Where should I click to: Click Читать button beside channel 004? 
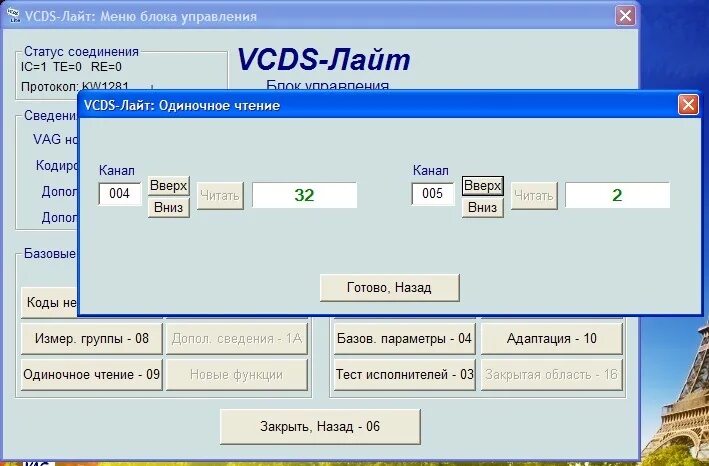(x=220, y=195)
